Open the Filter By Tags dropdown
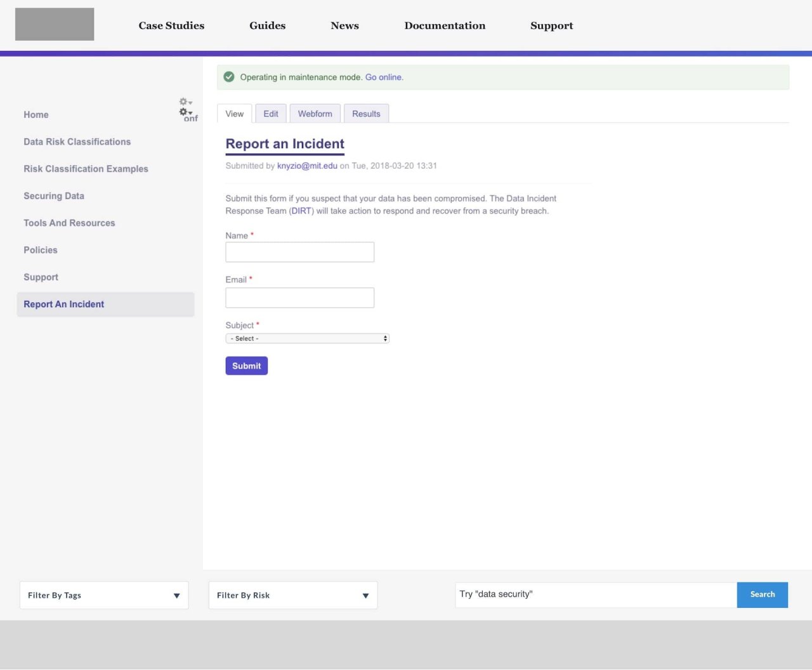The height and width of the screenshot is (670, 812). (x=104, y=595)
